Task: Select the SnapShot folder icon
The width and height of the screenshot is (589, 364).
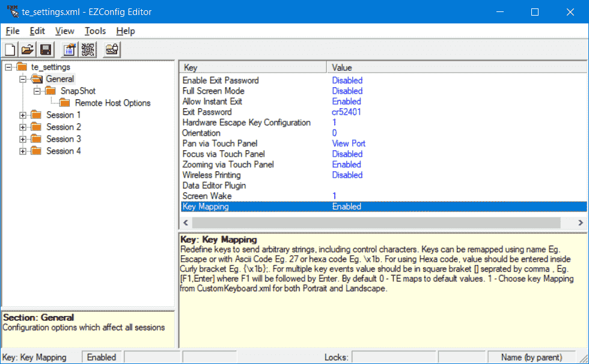Action: coord(50,91)
